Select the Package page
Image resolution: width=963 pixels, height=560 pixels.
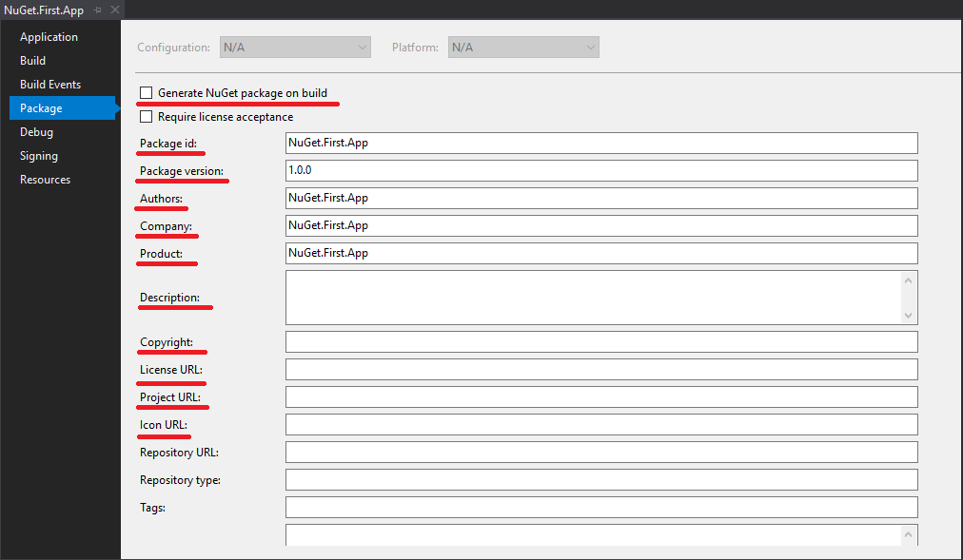tap(62, 108)
